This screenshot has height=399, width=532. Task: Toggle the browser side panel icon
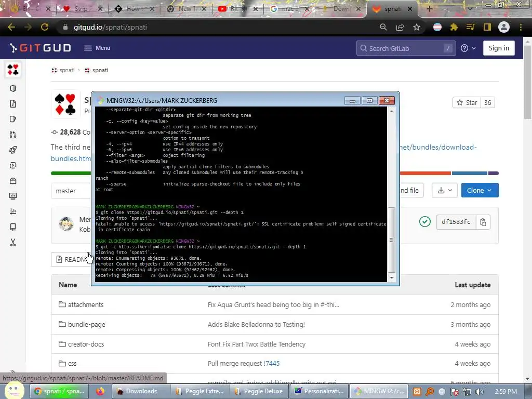tap(487, 27)
